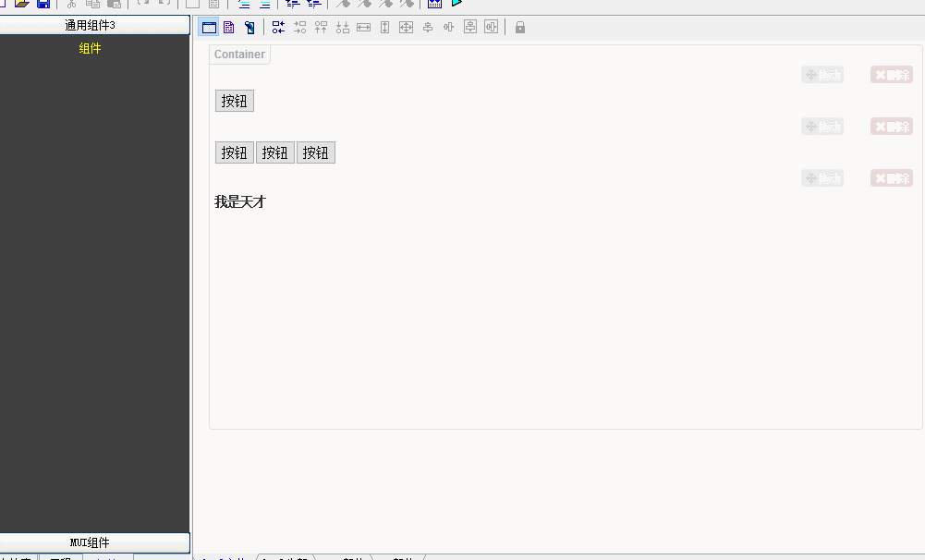Align selected components to bottom edges
This screenshot has height=560, width=925.
click(342, 27)
